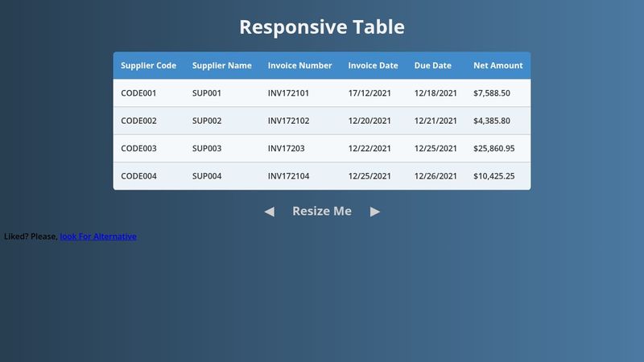This screenshot has height=362, width=644.
Task: Select invoice number INV172102
Action: pos(288,121)
